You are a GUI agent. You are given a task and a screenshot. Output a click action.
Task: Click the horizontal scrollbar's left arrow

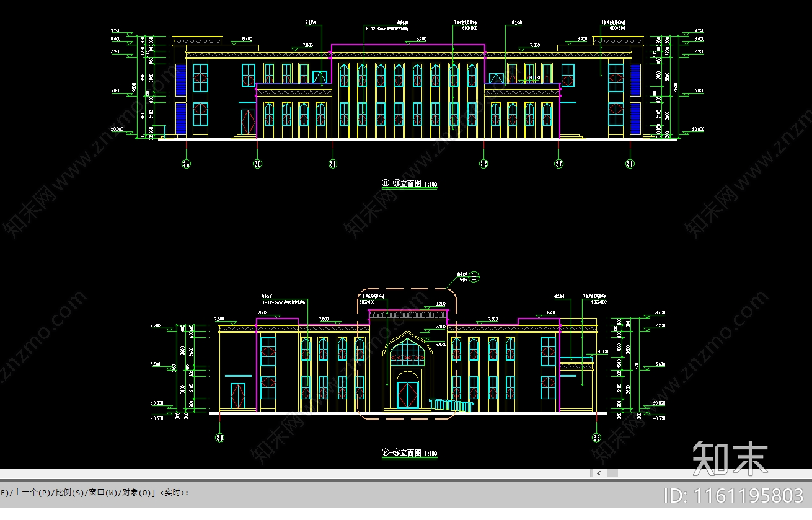[x=599, y=473]
